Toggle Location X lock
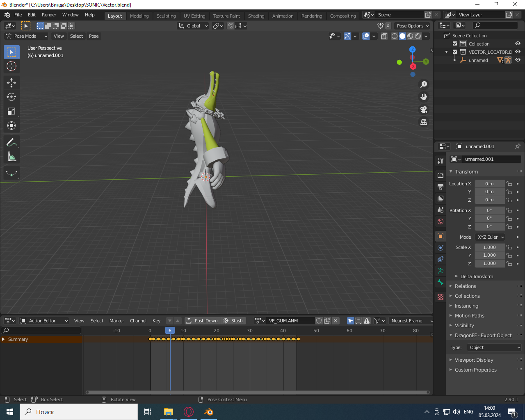The width and height of the screenshot is (525, 420). pyautogui.click(x=509, y=184)
